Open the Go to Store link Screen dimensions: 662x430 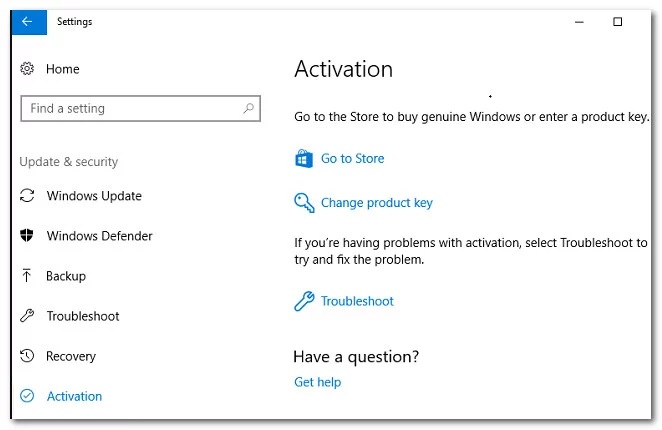click(x=353, y=159)
